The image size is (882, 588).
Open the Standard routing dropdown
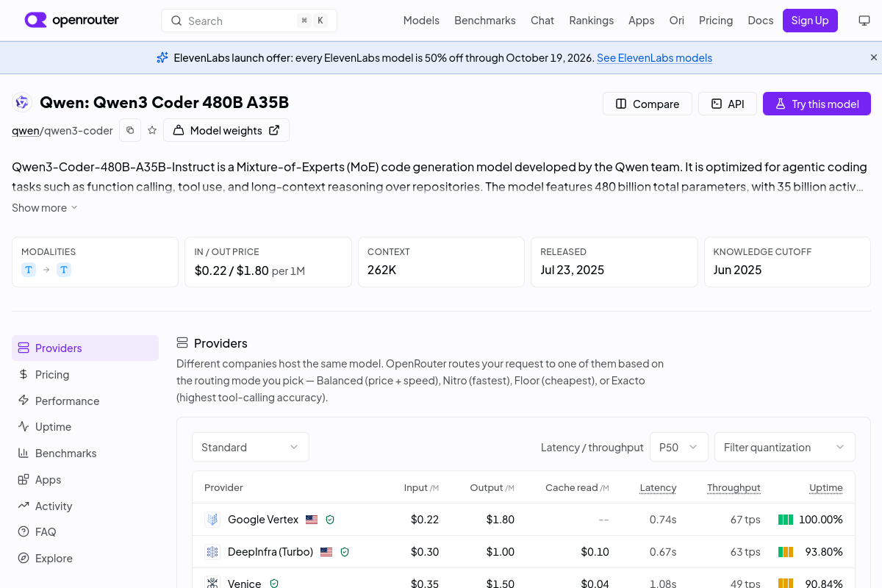251,447
